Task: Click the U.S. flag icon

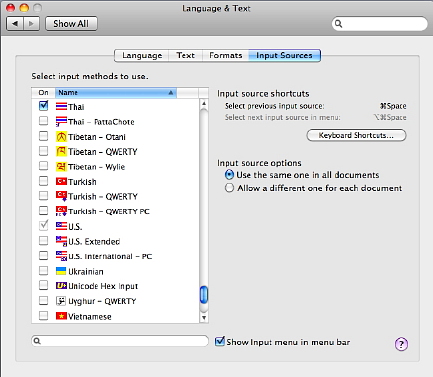Action: (x=61, y=226)
